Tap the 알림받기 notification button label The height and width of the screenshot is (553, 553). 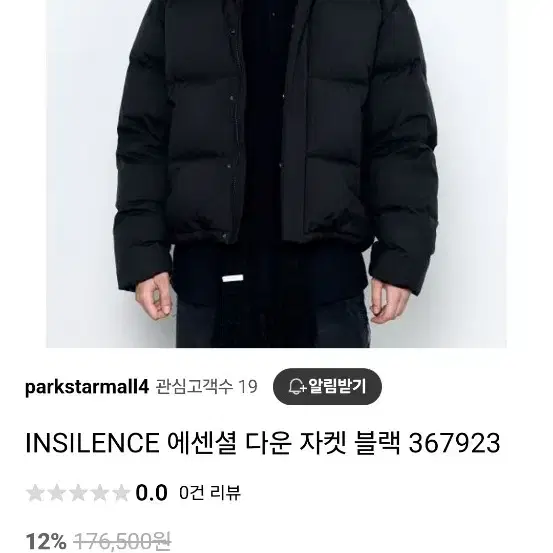click(x=337, y=386)
